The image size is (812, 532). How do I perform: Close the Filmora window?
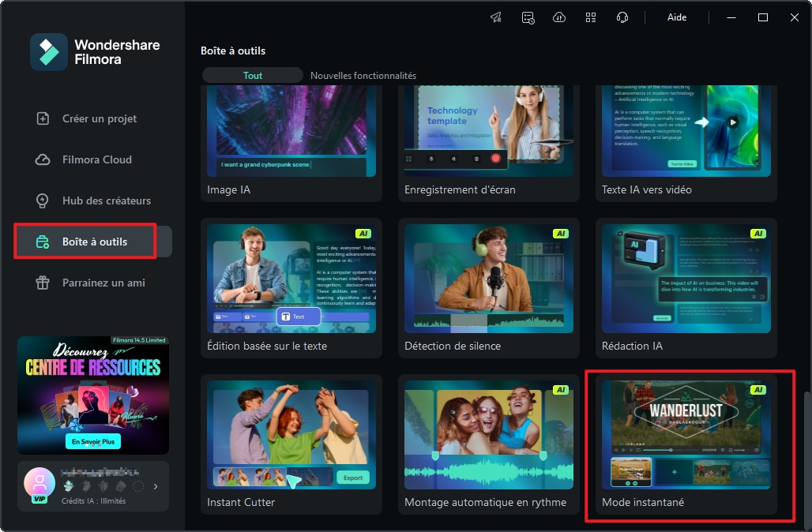tap(795, 17)
